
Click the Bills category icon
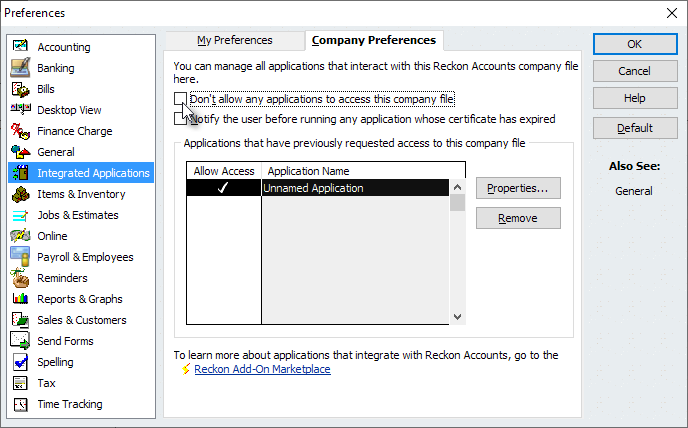pyautogui.click(x=20, y=89)
